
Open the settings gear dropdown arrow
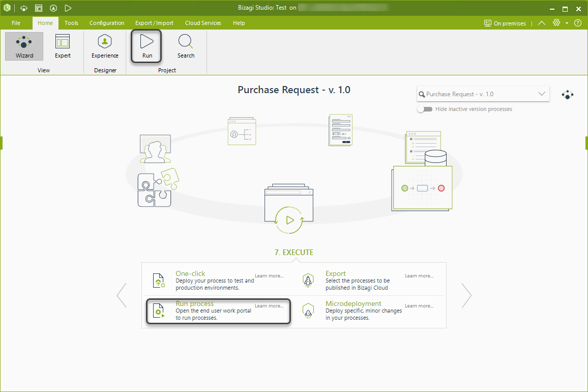click(567, 23)
